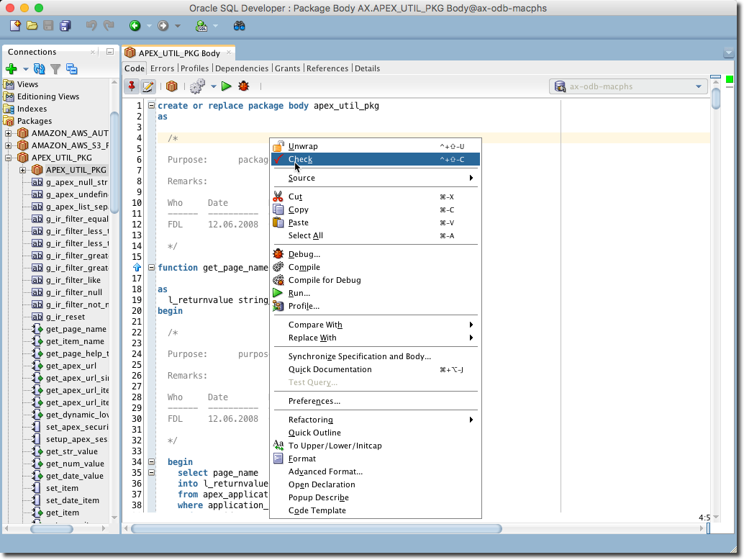Open the ax-odb-macphs connection dropdown
Image resolution: width=744 pixels, height=560 pixels.
[698, 86]
